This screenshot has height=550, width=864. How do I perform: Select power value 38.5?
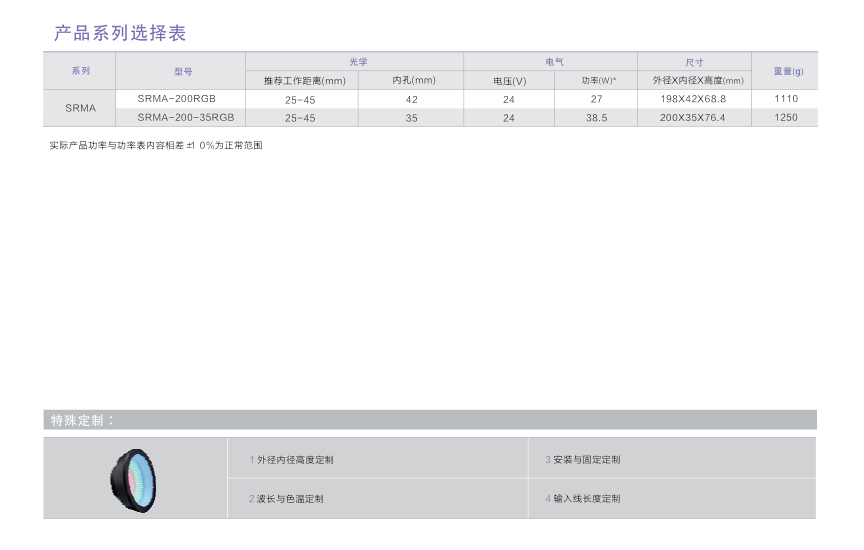[597, 118]
